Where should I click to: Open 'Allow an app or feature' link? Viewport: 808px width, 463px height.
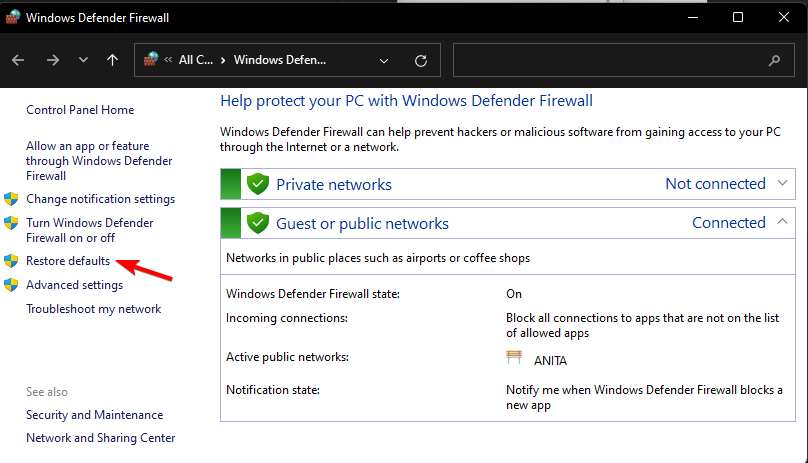[x=99, y=161]
